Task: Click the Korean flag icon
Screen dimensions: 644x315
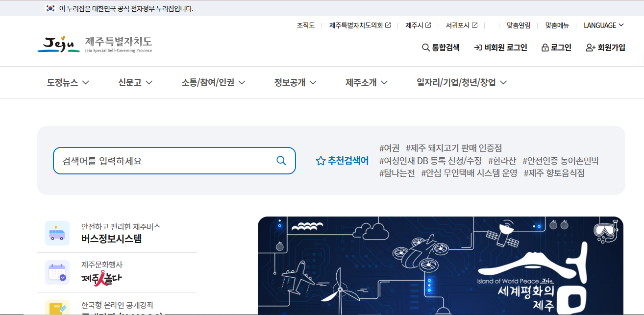Action: coord(50,8)
